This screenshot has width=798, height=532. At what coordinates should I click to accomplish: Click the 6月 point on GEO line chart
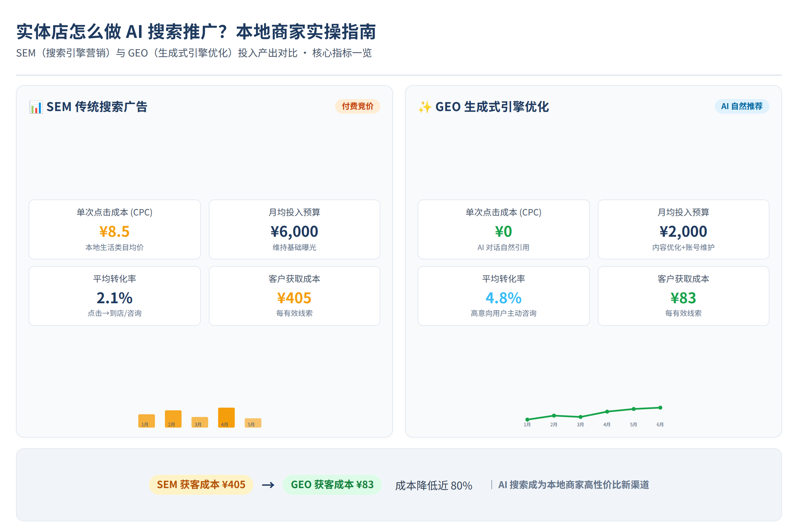(660, 408)
